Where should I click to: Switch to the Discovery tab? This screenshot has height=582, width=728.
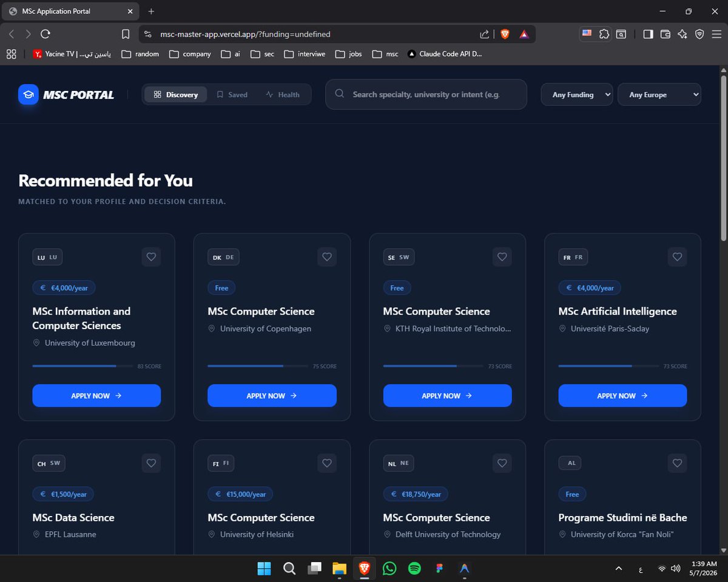click(x=176, y=95)
